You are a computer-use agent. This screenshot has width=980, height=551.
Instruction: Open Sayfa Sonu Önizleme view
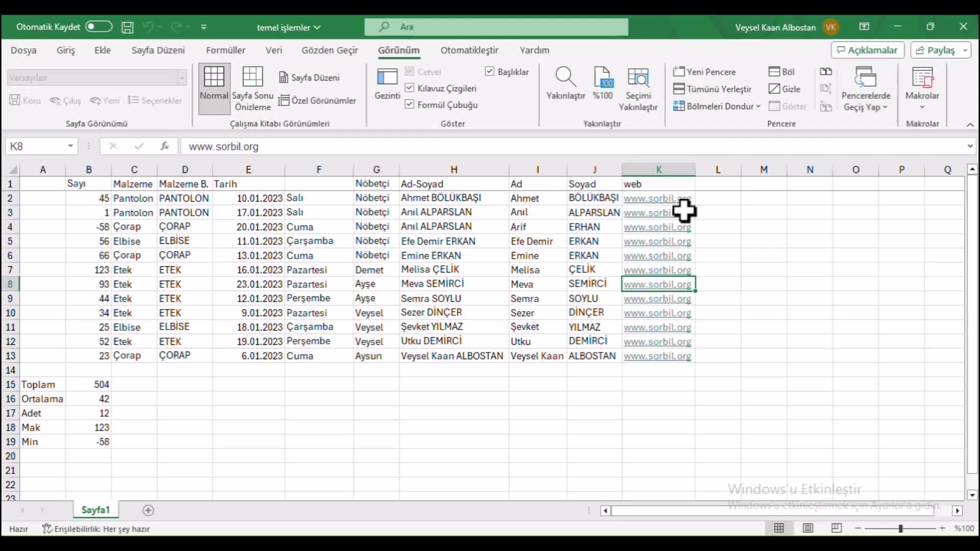(x=253, y=88)
